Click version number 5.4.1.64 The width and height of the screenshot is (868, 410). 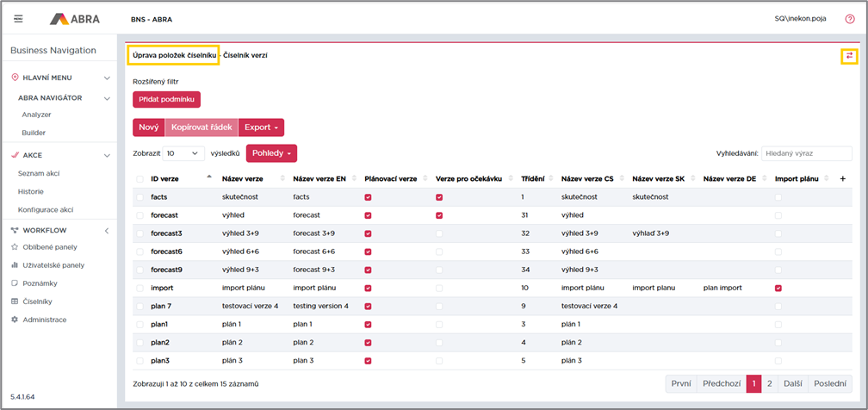pos(22,397)
